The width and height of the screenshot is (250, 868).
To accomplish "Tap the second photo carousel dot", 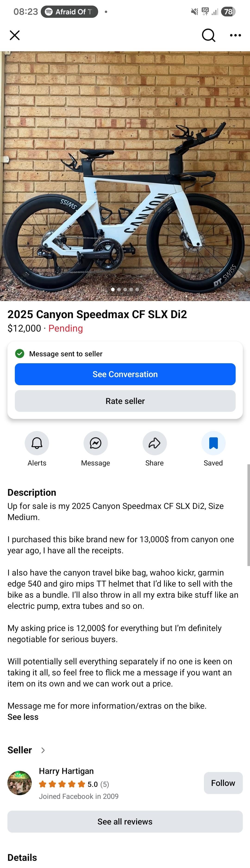I will coord(119,289).
